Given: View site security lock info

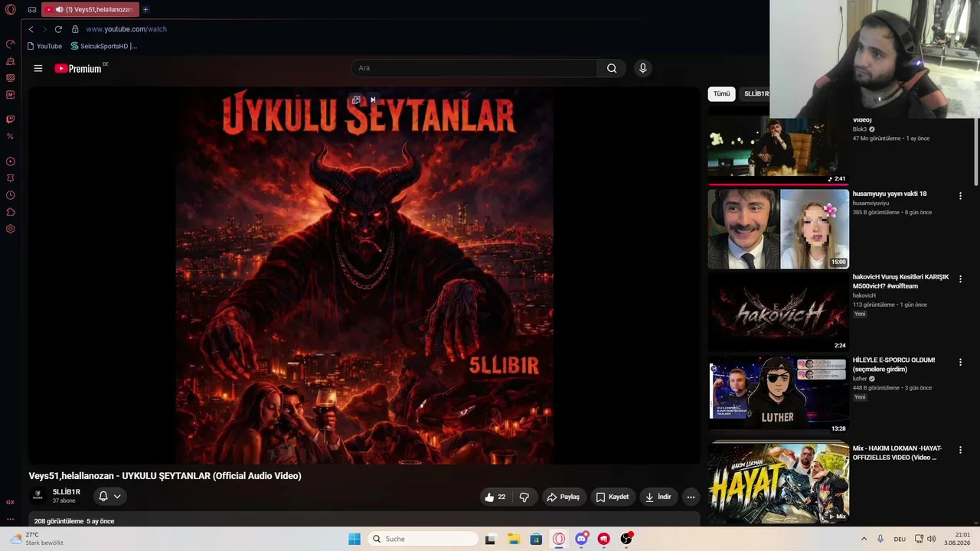Looking at the screenshot, I should point(75,29).
